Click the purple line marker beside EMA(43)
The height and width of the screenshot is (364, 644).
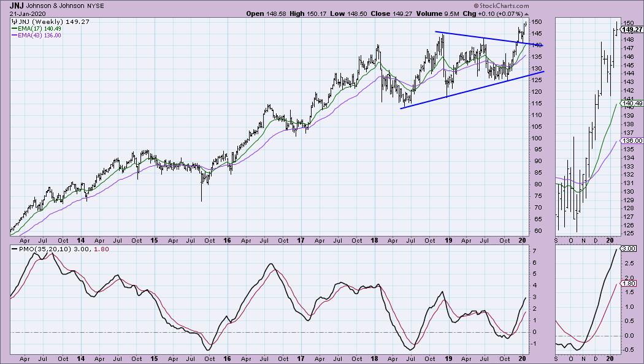coord(14,36)
